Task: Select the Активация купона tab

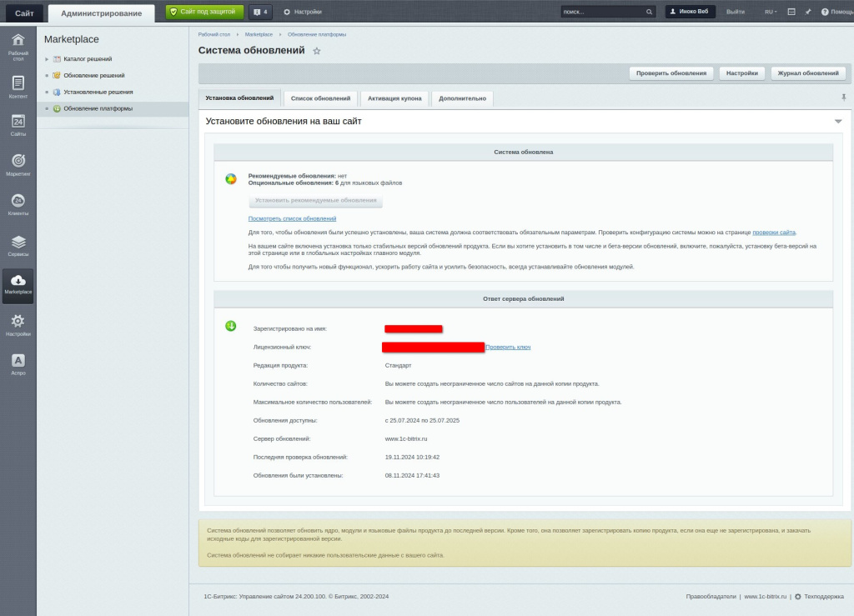Action: [x=394, y=98]
